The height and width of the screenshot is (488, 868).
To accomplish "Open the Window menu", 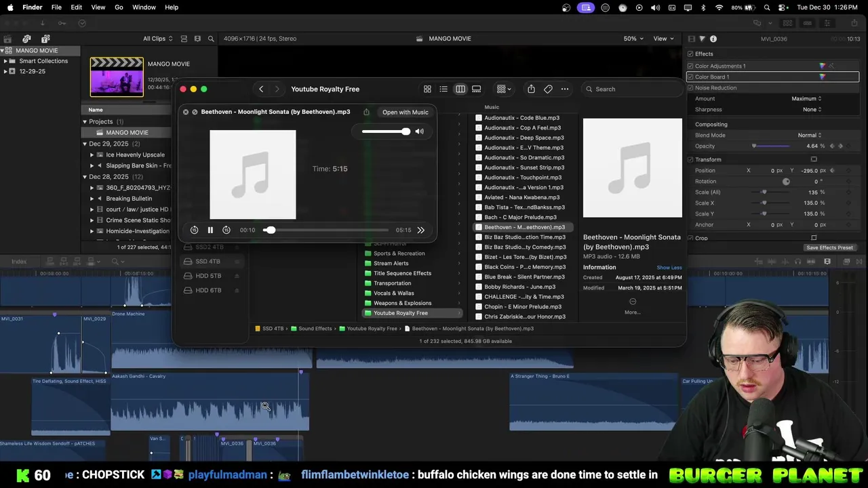I will 144,7.
